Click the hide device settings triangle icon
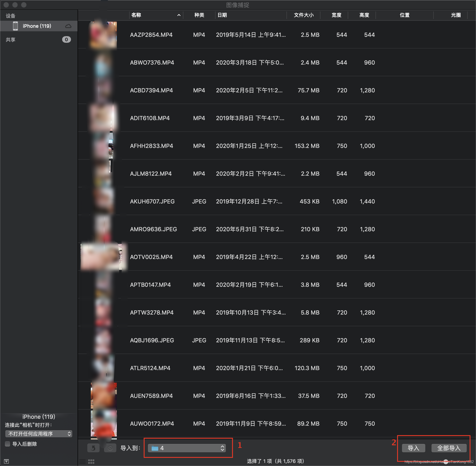Screen dimensions: 476x466 [7, 461]
